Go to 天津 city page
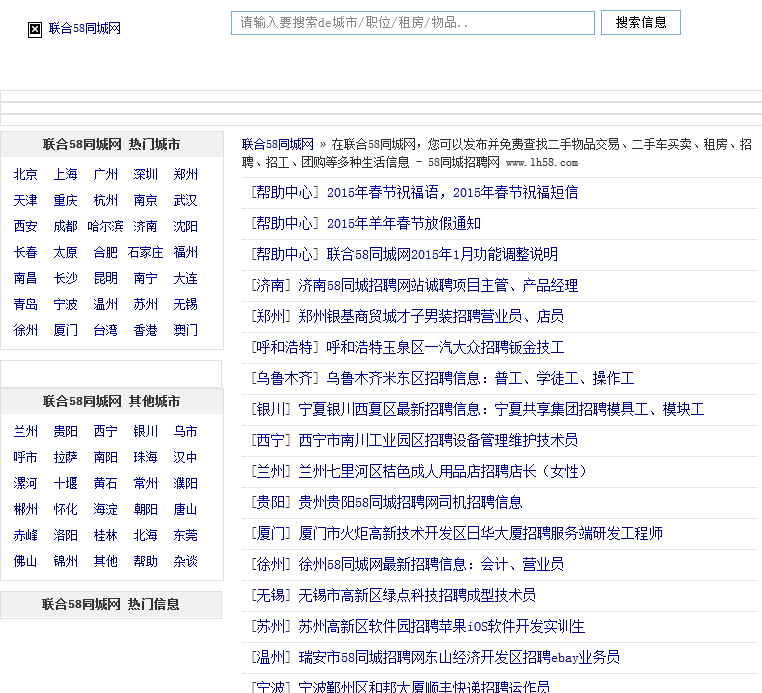This screenshot has width=762, height=693. tap(25, 200)
